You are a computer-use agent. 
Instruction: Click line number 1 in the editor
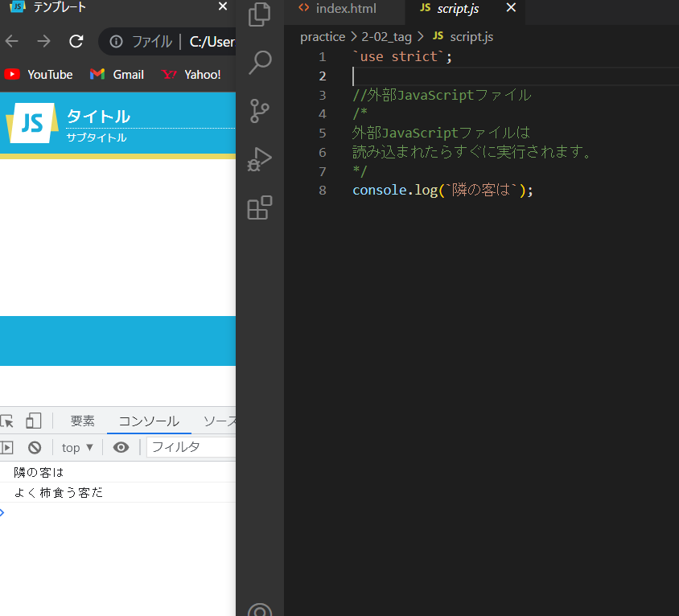click(322, 57)
